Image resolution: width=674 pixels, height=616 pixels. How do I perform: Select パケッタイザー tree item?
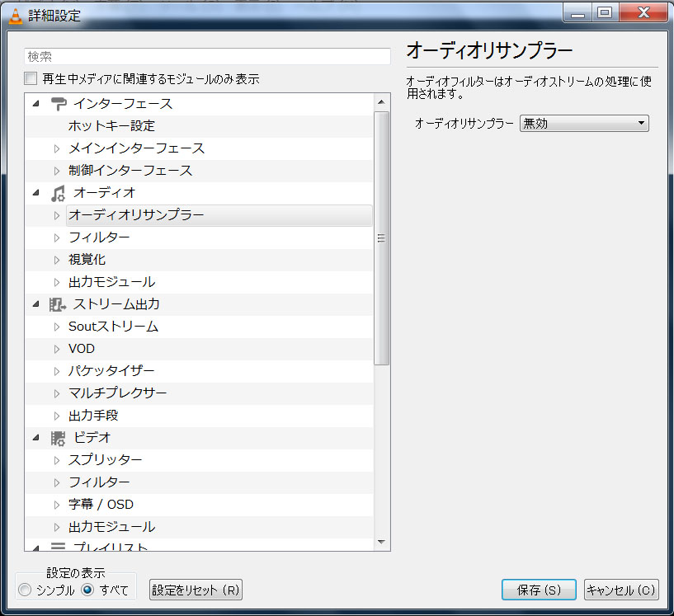click(111, 371)
